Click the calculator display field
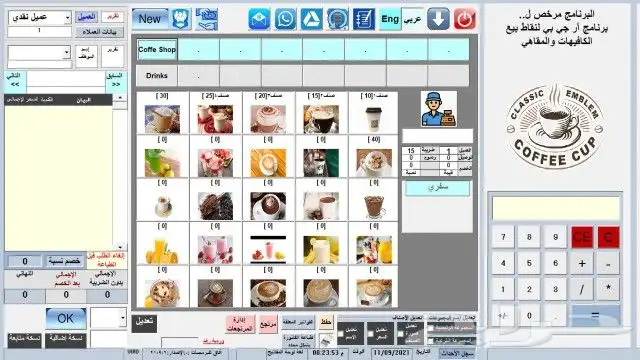Image resolution: width=640 pixels, height=360 pixels. click(x=556, y=208)
